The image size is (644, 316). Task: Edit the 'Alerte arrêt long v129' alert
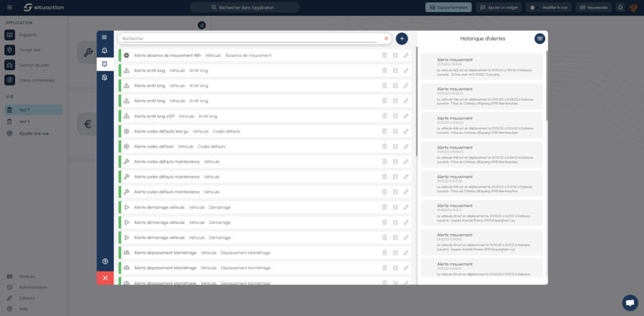click(x=406, y=116)
